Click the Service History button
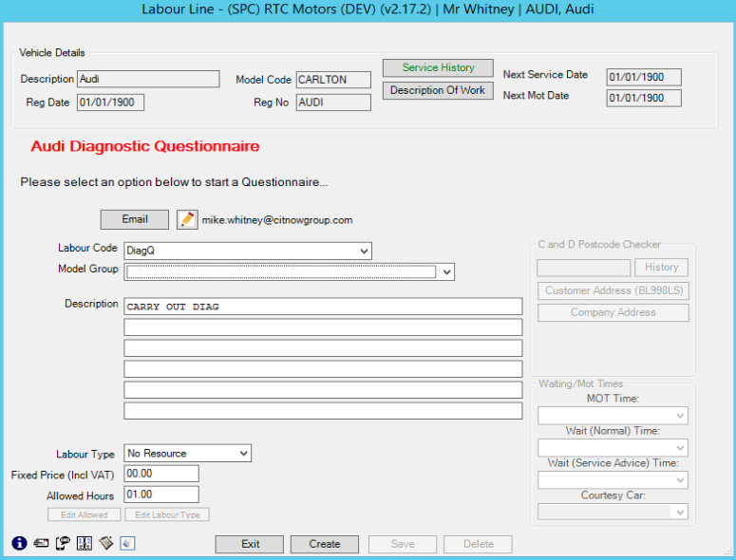The height and width of the screenshot is (560, 736). coord(438,67)
